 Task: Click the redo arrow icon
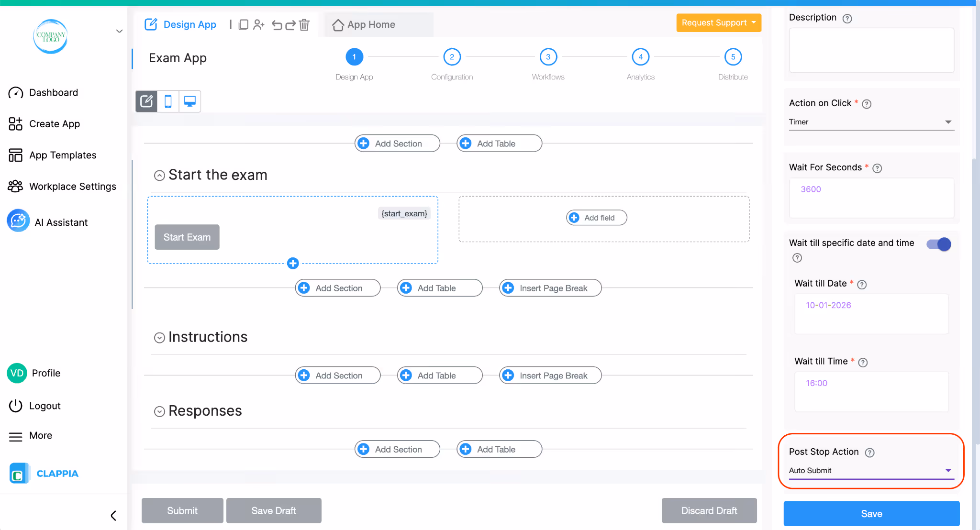[x=290, y=24]
